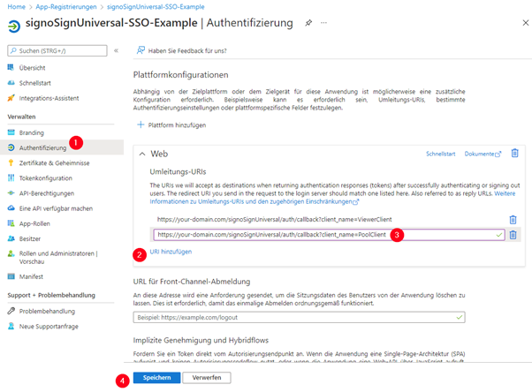This screenshot has width=532, height=392.
Task: Open Übersicht in the sidebar
Action: 32,67
